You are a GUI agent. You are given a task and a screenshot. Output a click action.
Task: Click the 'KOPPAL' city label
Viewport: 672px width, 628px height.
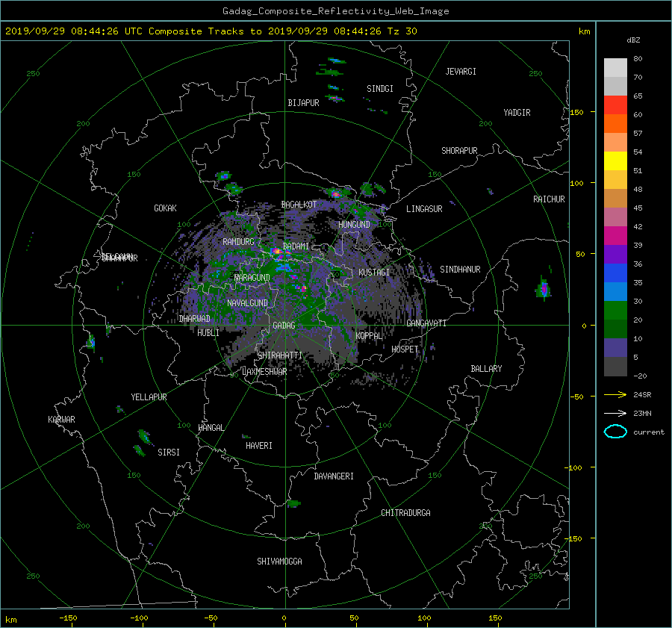(x=369, y=336)
